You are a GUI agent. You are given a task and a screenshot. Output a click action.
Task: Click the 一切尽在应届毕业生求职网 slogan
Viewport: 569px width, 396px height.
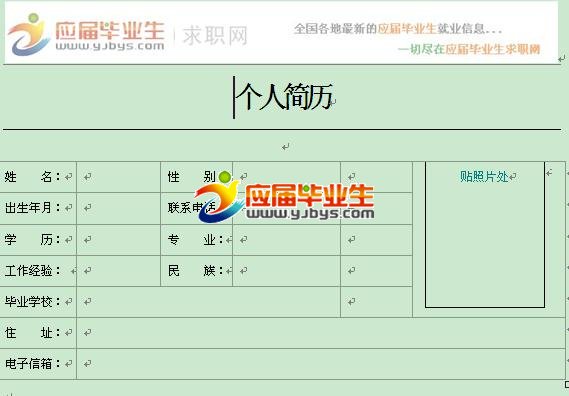click(469, 49)
